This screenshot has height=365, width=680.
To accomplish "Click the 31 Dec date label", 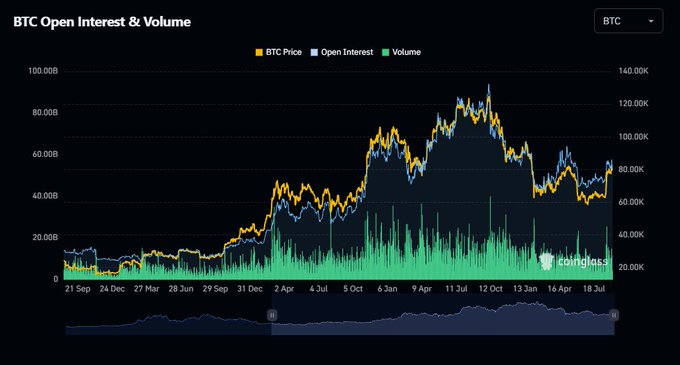I will (x=250, y=288).
